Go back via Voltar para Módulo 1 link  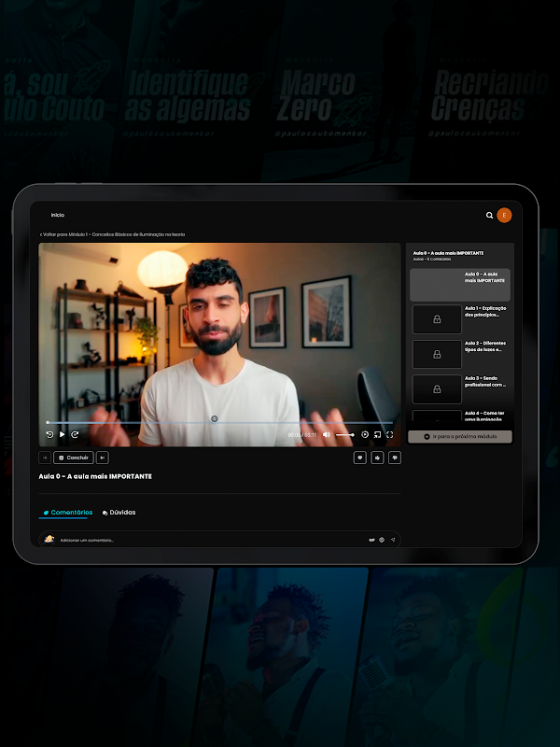tap(112, 234)
